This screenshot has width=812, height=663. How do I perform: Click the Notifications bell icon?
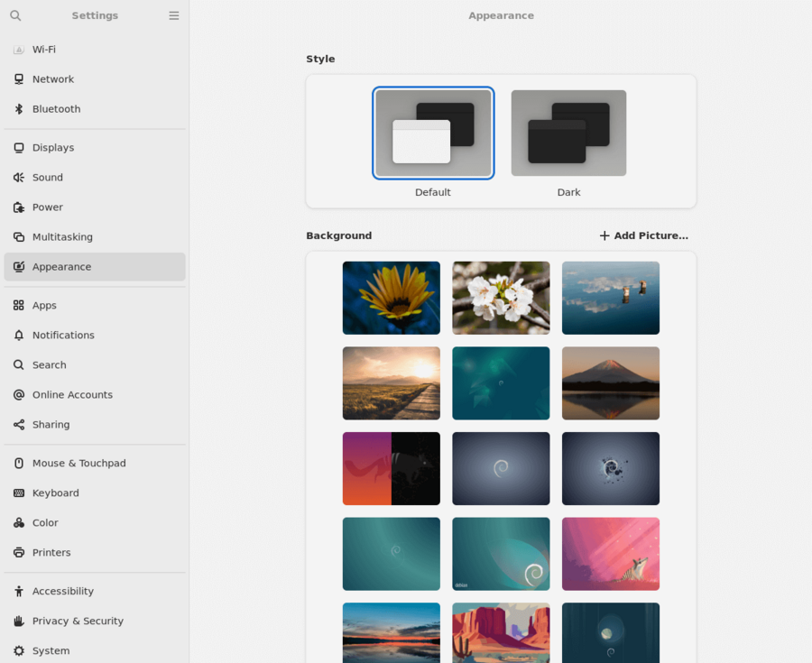click(19, 336)
